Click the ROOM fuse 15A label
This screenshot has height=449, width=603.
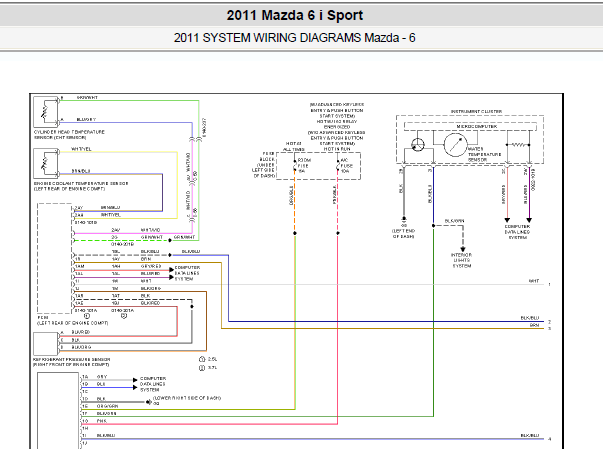coord(304,165)
